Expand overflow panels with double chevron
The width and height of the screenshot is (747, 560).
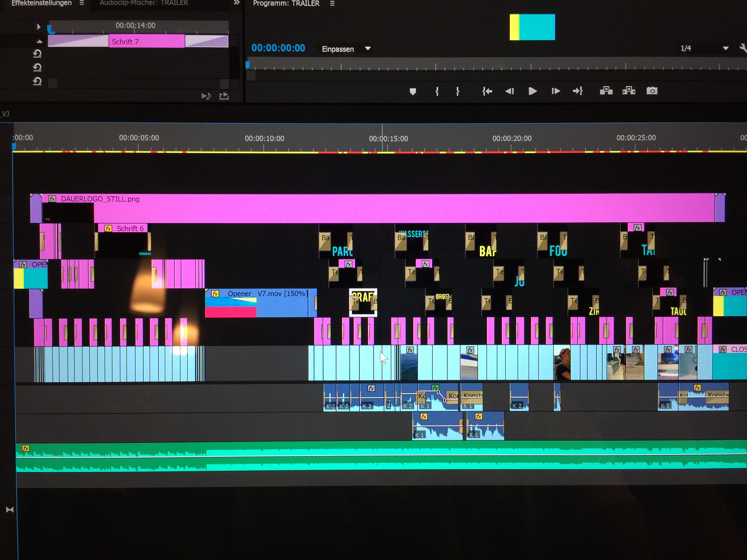pos(236,3)
